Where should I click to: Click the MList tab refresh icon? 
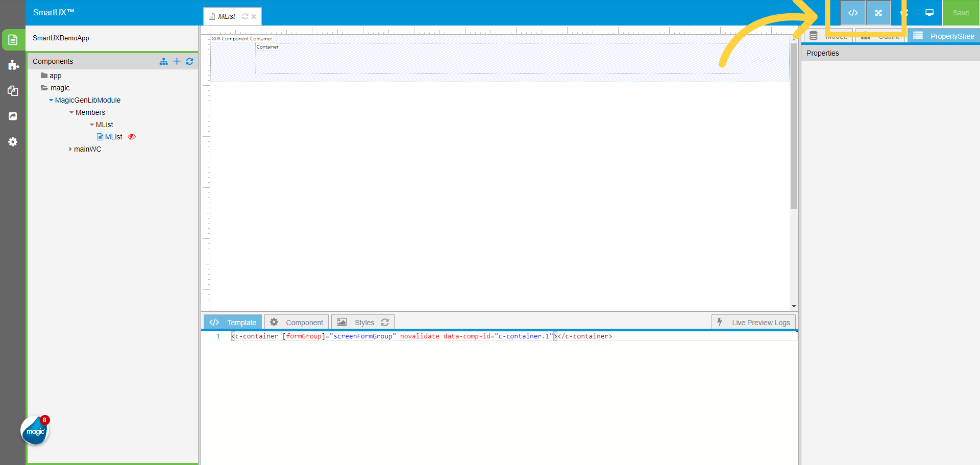(x=245, y=16)
